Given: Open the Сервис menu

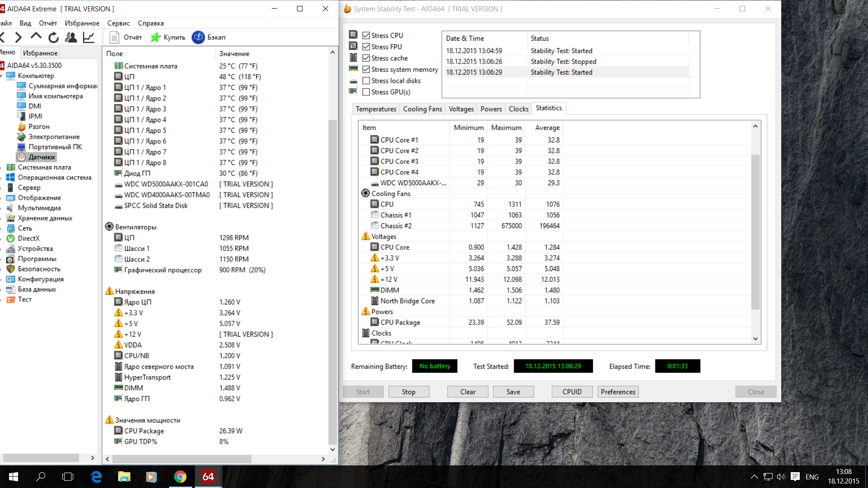Looking at the screenshot, I should pos(118,23).
